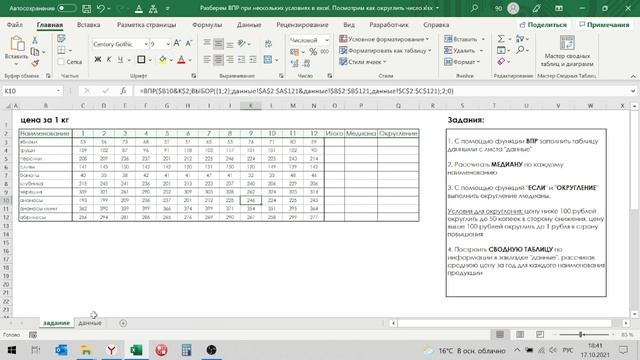The image size is (640, 360).
Task: Click the Borders icon
Action: point(141,60)
